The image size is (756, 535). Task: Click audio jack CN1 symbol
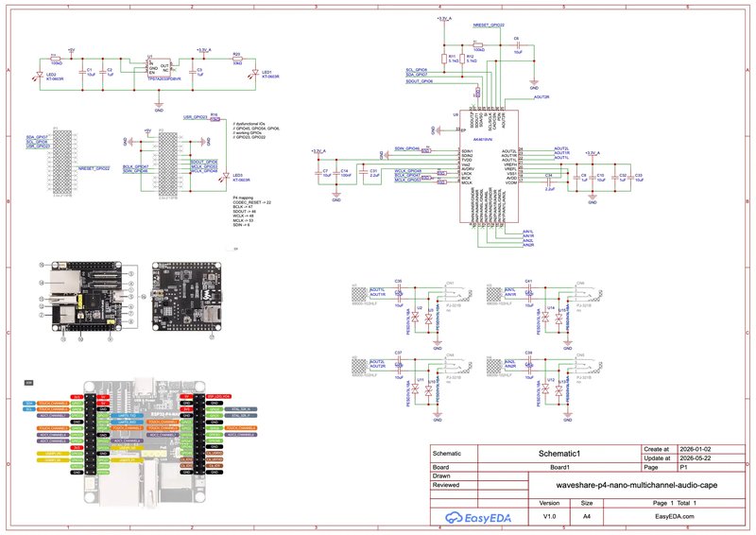458,292
